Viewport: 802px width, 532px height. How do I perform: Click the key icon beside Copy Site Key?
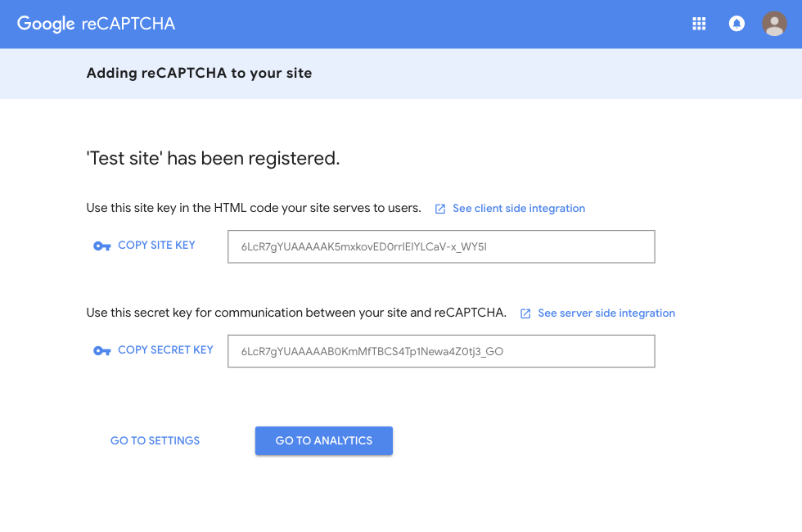click(x=101, y=246)
